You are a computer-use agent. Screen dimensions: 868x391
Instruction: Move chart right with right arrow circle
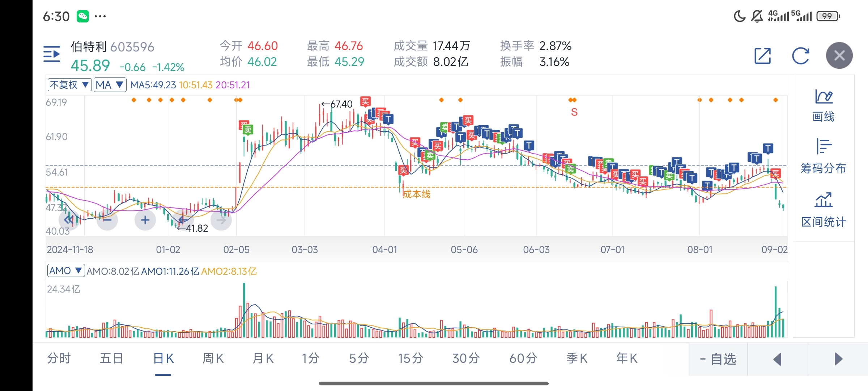click(221, 220)
